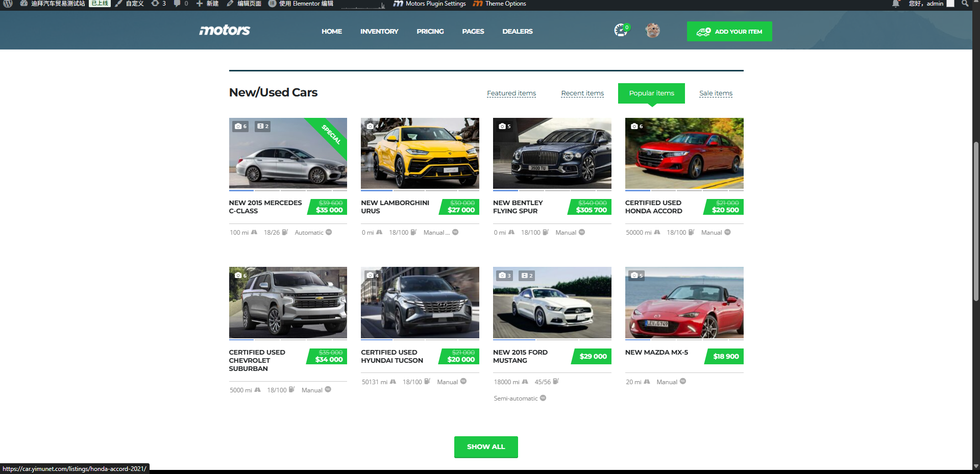Open the Hyundai Tucson photo
Viewport: 980px width, 474px height.
click(420, 303)
